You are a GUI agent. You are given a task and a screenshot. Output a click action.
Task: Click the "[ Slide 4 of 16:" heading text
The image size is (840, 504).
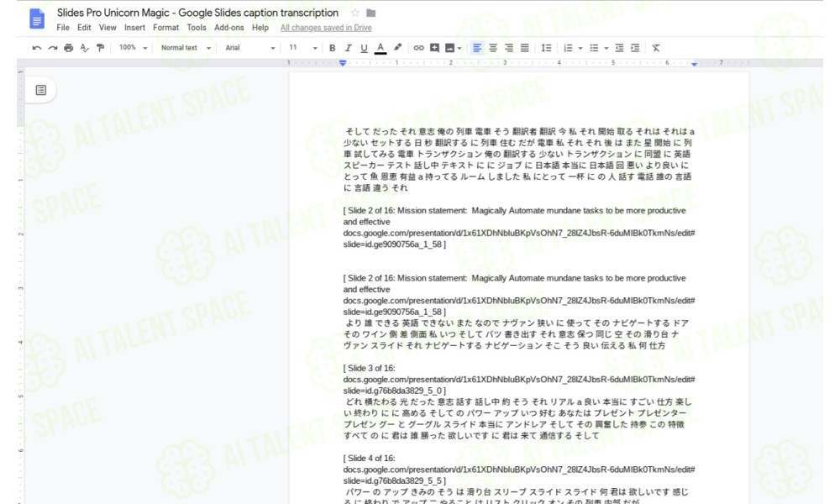coord(370,459)
